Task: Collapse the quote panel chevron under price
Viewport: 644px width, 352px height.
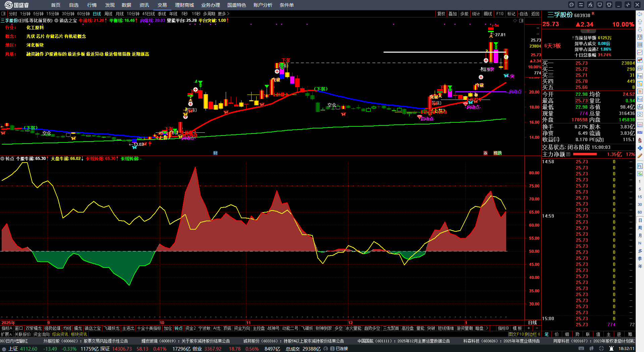Action: pos(588,31)
